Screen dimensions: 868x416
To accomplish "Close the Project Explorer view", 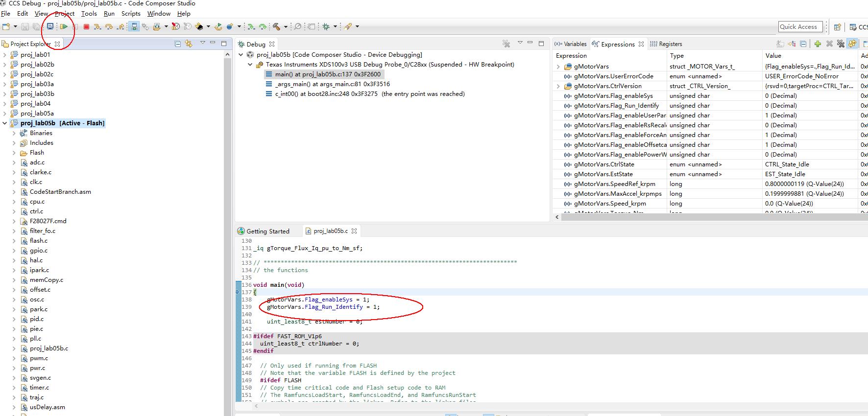I will point(57,44).
